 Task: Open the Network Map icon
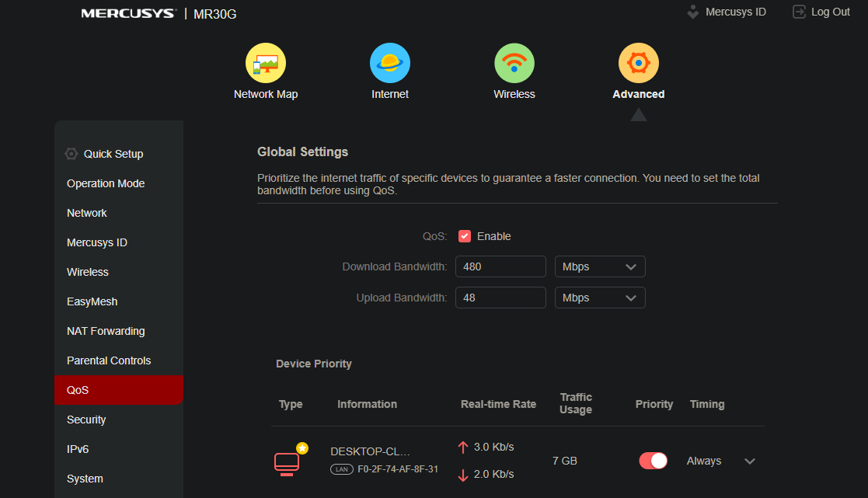tap(266, 63)
